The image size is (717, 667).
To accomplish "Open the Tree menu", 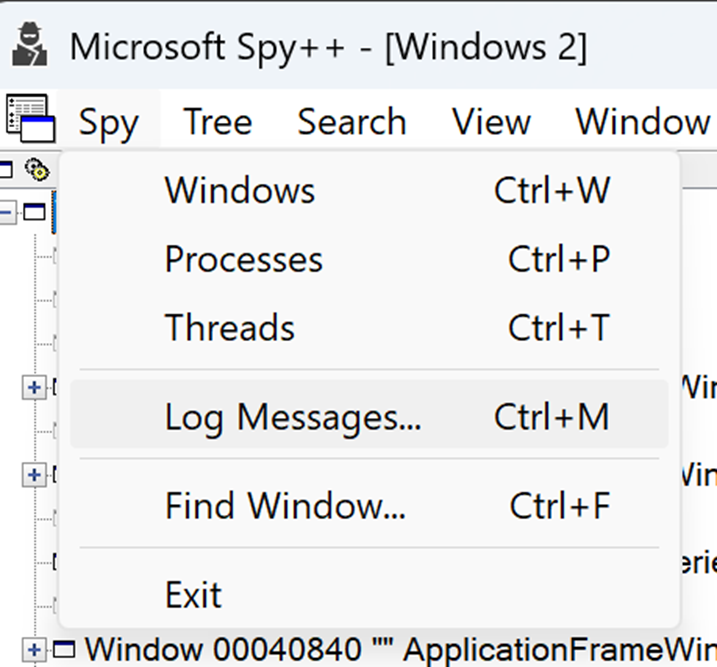I will [217, 122].
